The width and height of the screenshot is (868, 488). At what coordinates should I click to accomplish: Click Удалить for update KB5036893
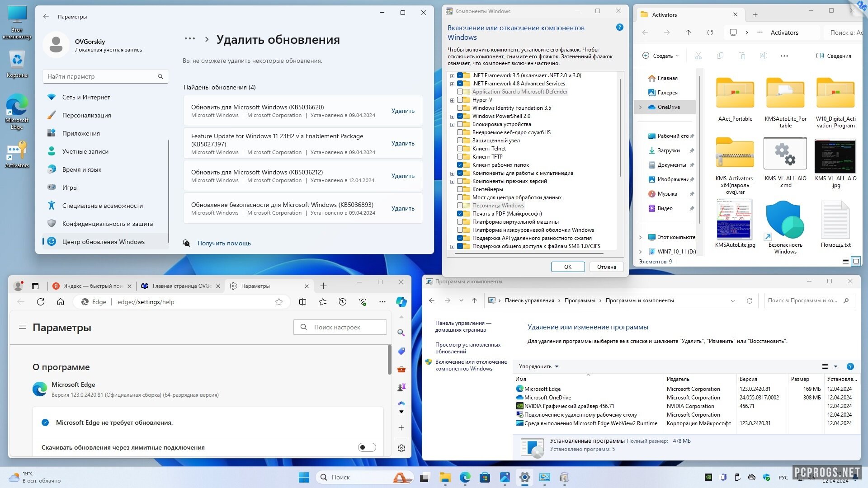tap(403, 208)
